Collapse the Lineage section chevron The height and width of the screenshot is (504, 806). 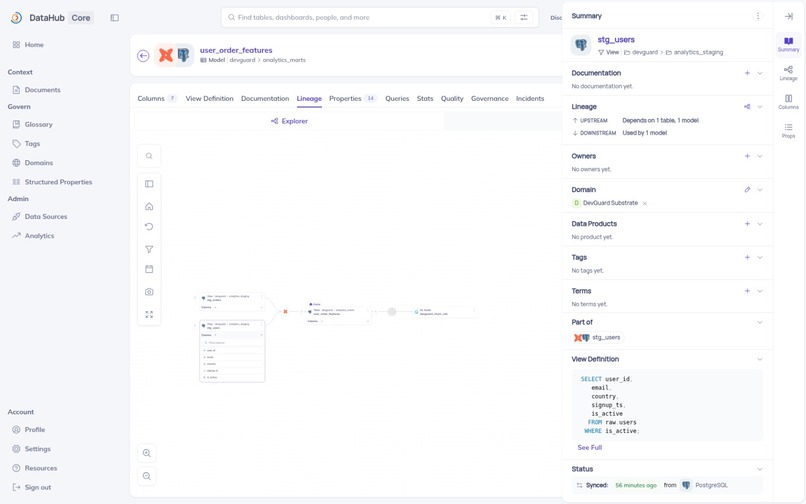coord(760,106)
